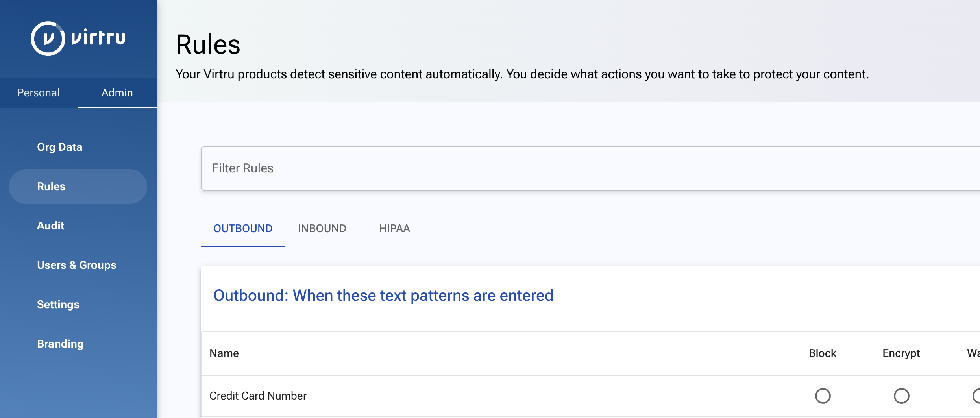
Task: Select Encrypt for Credit Card Number
Action: pos(902,396)
